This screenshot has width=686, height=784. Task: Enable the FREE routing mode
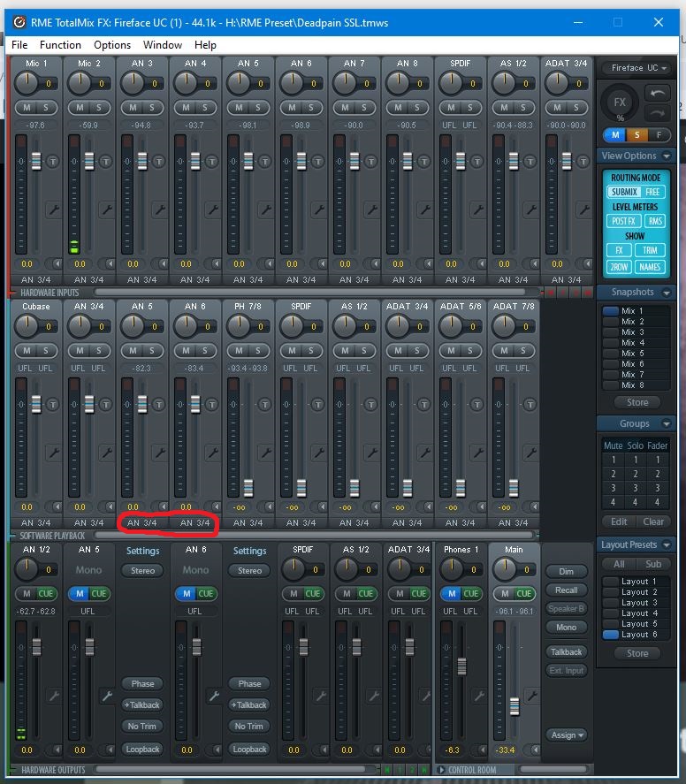(x=653, y=192)
